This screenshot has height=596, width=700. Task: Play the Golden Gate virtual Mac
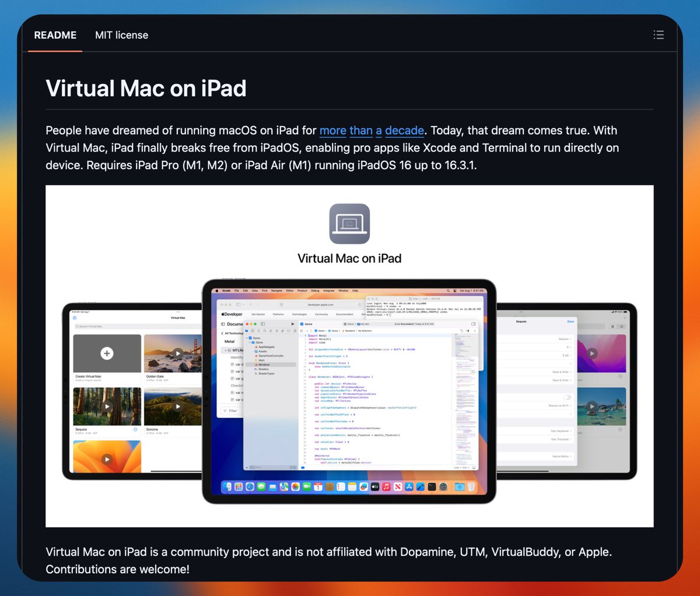(178, 353)
